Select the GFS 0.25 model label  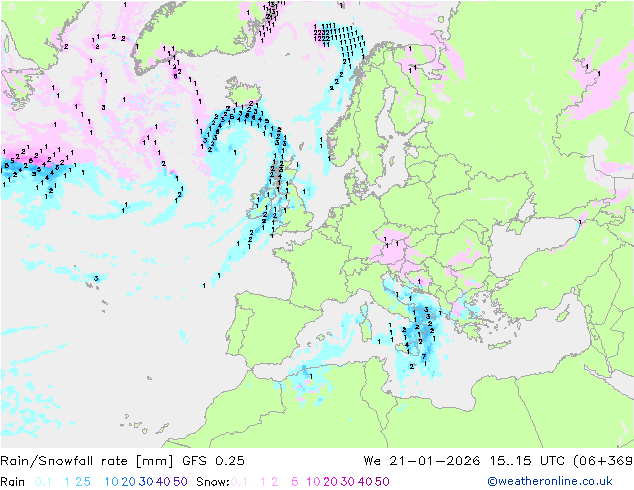[x=213, y=461]
